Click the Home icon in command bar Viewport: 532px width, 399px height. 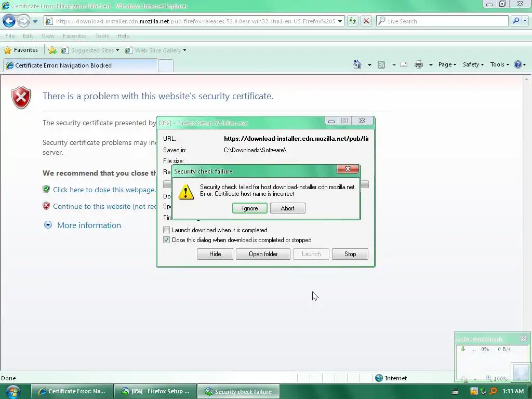click(x=357, y=64)
